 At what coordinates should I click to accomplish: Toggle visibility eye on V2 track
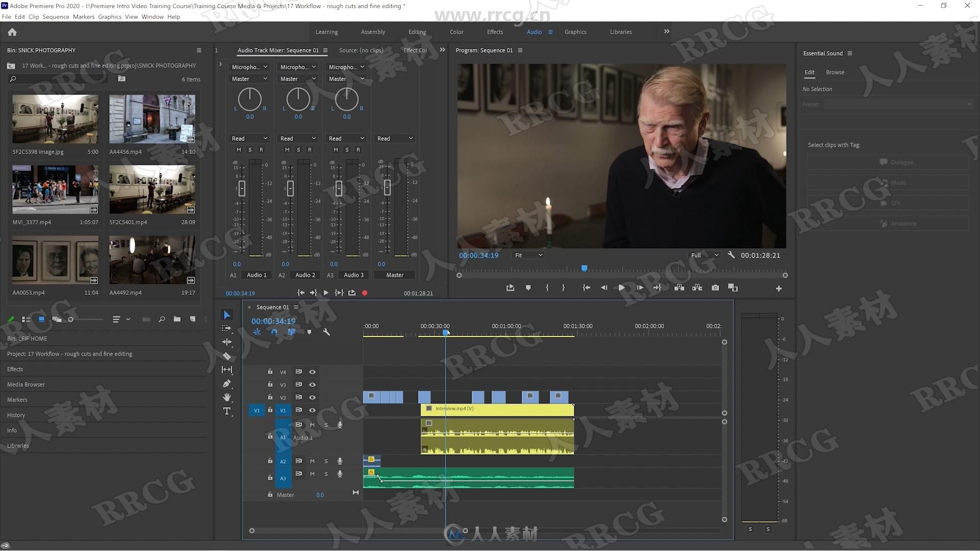click(x=313, y=397)
